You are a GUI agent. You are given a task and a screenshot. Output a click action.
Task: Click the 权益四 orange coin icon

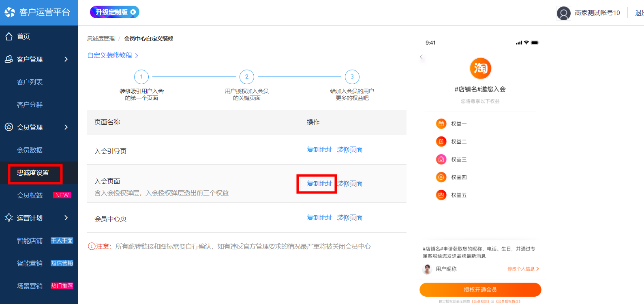pyautogui.click(x=441, y=177)
